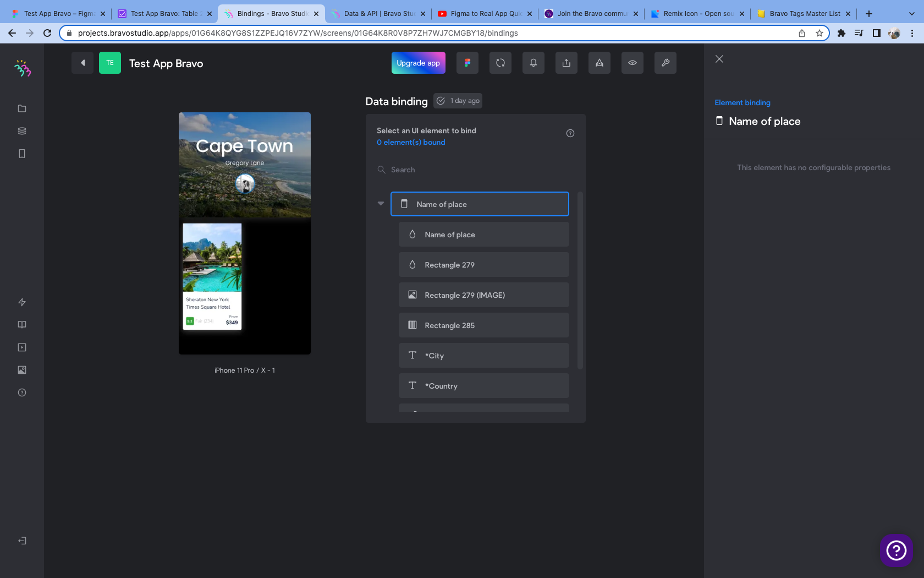Image resolution: width=924 pixels, height=578 pixels.
Task: Click the Search elements field
Action: pyautogui.click(x=476, y=170)
